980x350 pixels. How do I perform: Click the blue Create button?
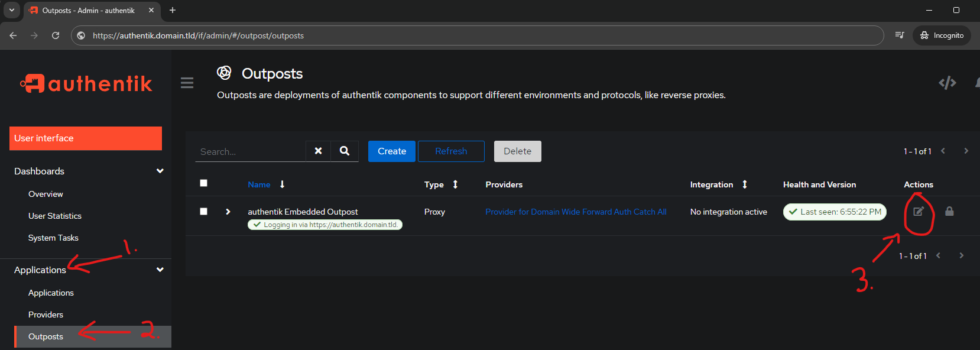(392, 151)
